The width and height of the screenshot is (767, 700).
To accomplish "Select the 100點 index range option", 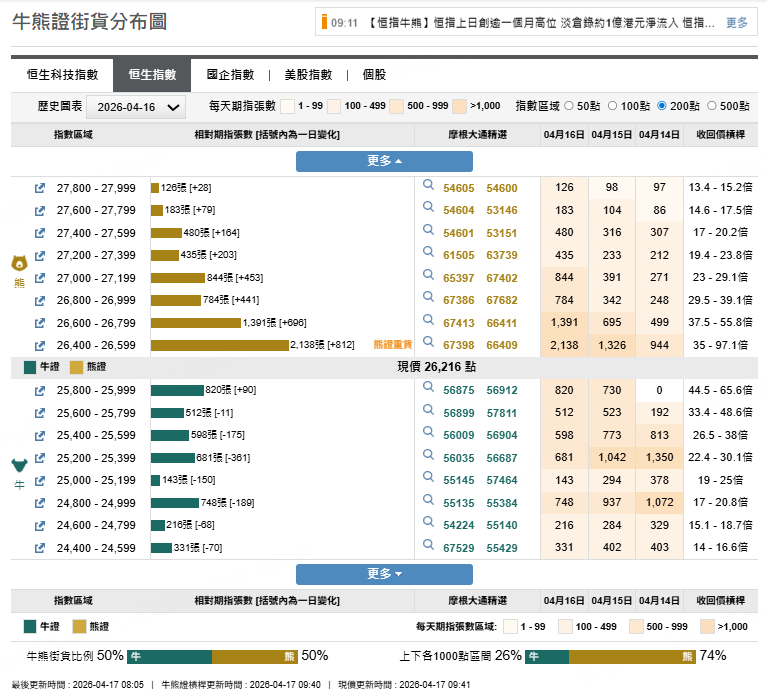I will (615, 106).
